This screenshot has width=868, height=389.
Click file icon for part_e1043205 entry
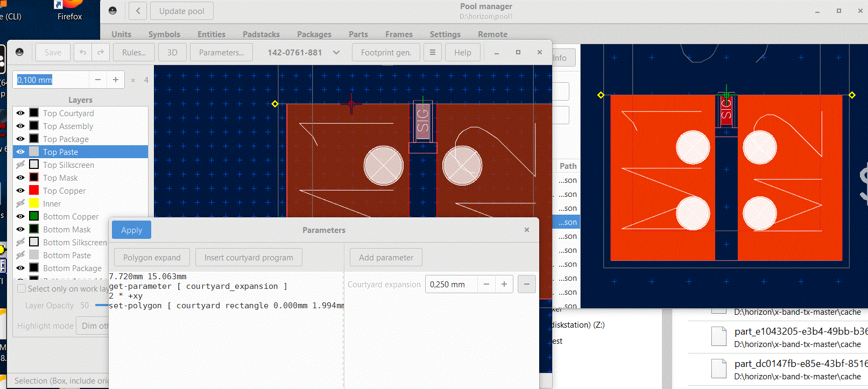point(718,337)
